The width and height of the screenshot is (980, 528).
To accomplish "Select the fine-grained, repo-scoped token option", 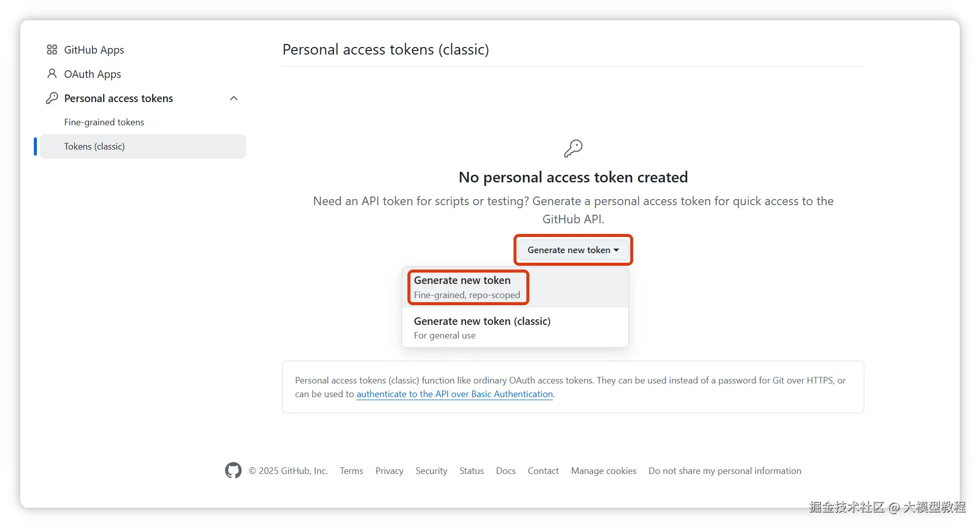I will click(x=467, y=287).
